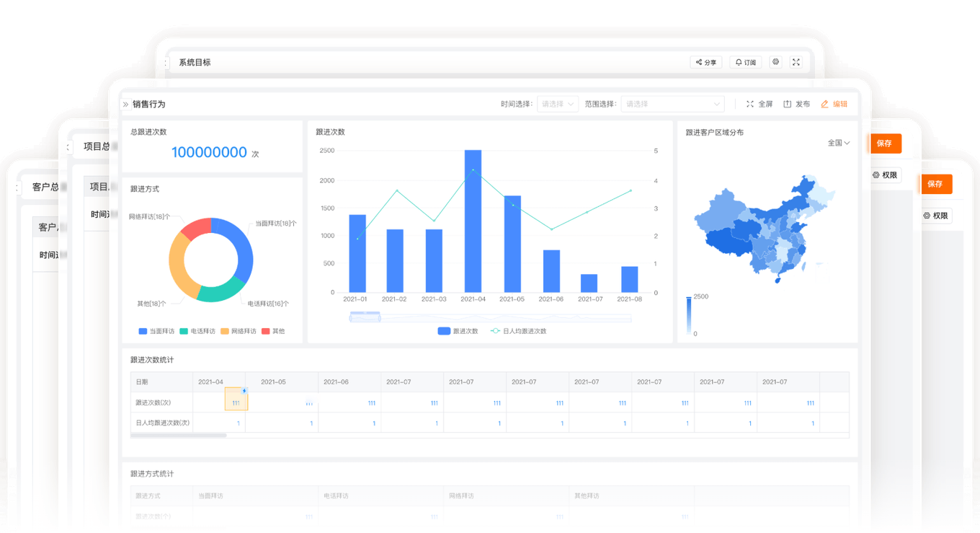The width and height of the screenshot is (980, 533).
Task: Open the 时间选择 dropdown
Action: (558, 105)
